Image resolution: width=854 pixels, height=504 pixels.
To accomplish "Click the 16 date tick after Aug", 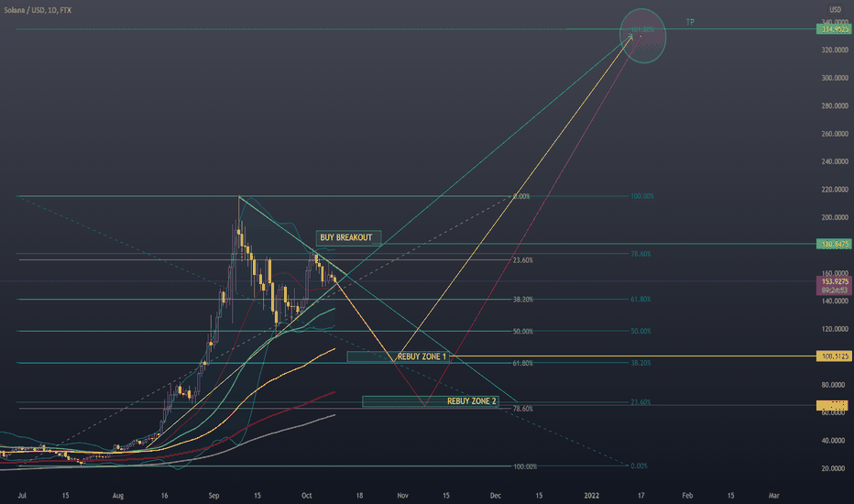I will [x=165, y=495].
